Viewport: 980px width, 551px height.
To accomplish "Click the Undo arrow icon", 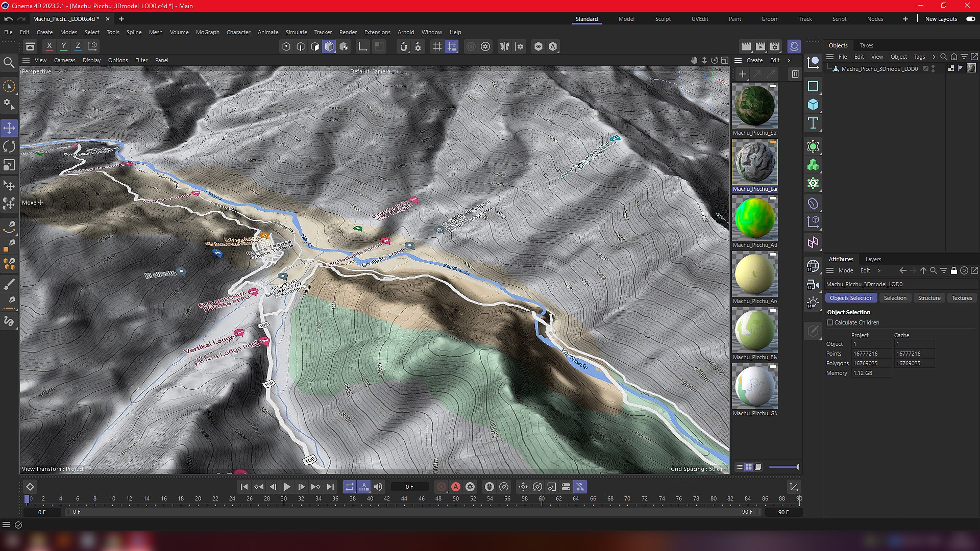I will click(8, 19).
